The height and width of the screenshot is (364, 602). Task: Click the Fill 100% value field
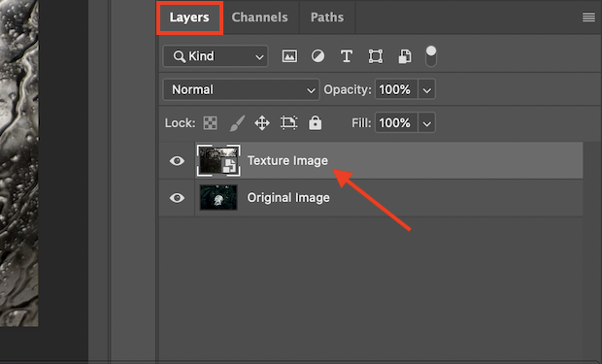click(x=396, y=123)
